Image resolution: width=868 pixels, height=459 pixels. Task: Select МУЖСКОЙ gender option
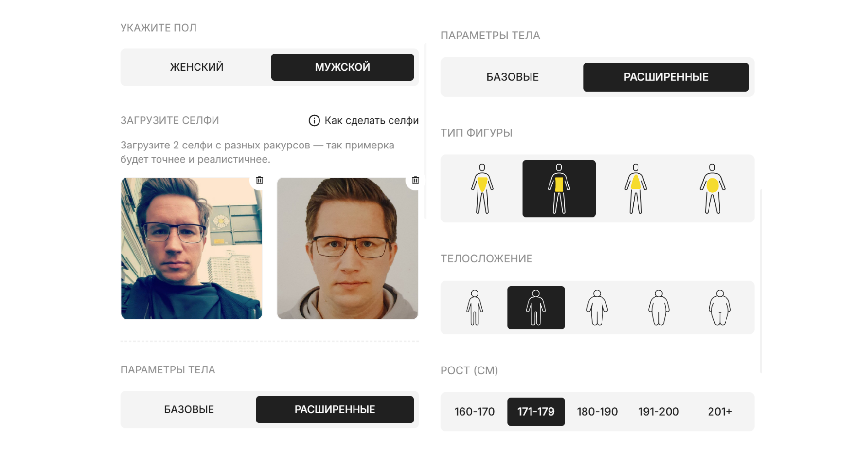[x=342, y=67]
